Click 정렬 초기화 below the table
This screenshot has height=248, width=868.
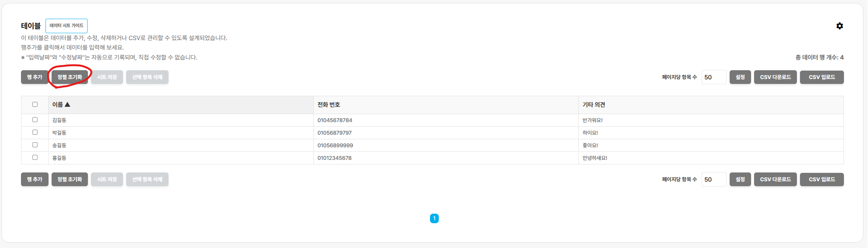(x=70, y=179)
